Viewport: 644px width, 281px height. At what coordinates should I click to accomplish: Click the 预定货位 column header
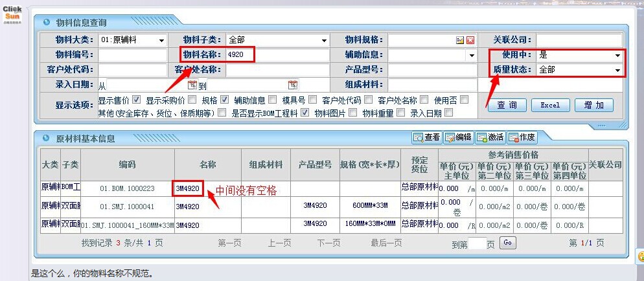point(419,165)
